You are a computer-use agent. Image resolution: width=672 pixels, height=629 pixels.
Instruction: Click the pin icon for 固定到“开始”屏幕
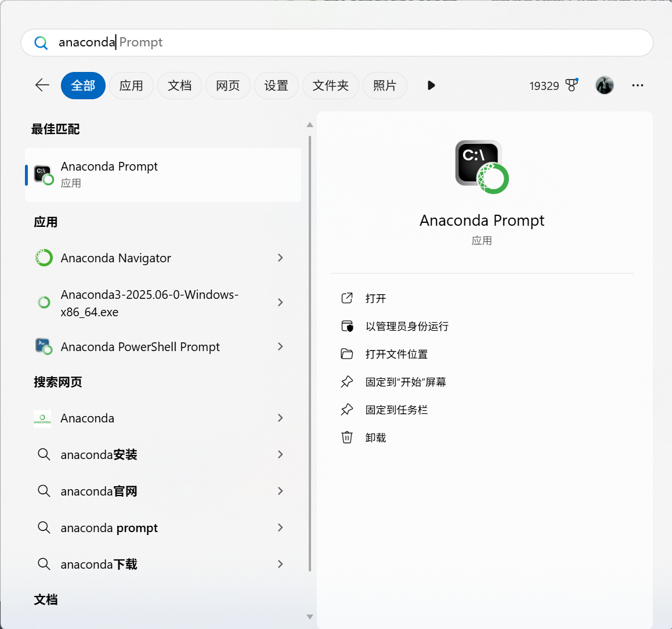pos(346,381)
